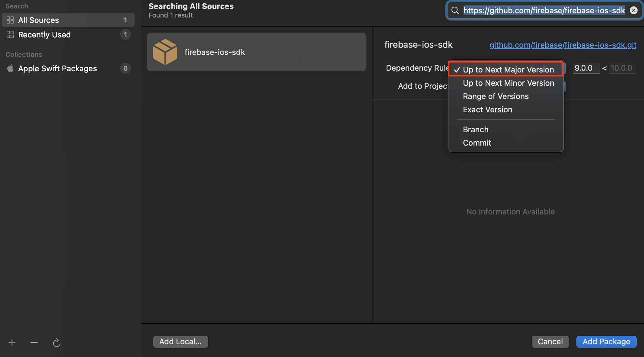644x357 pixels.
Task: Click the Recently Used grid icon
Action: coord(10,34)
